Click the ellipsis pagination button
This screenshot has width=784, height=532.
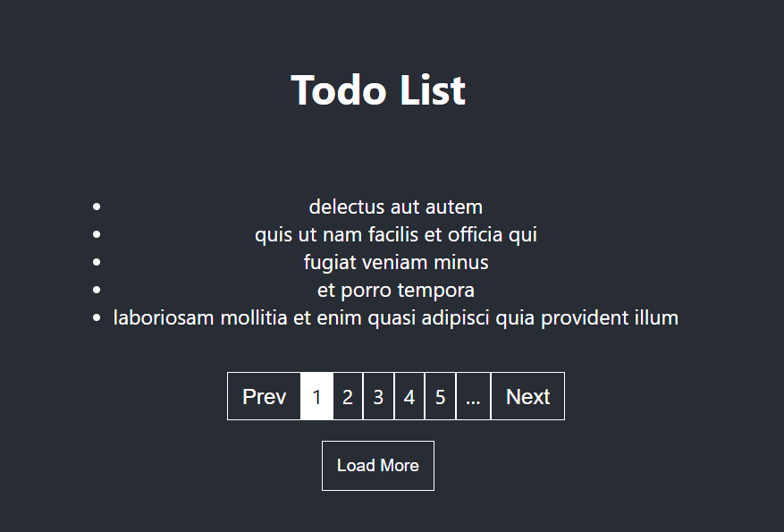[x=473, y=396]
